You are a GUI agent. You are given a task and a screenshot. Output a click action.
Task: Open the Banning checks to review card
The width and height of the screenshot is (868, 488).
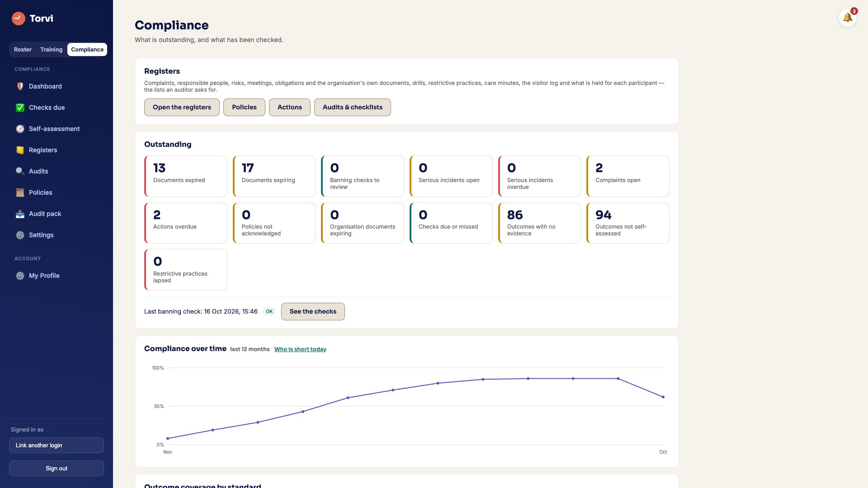click(x=363, y=176)
